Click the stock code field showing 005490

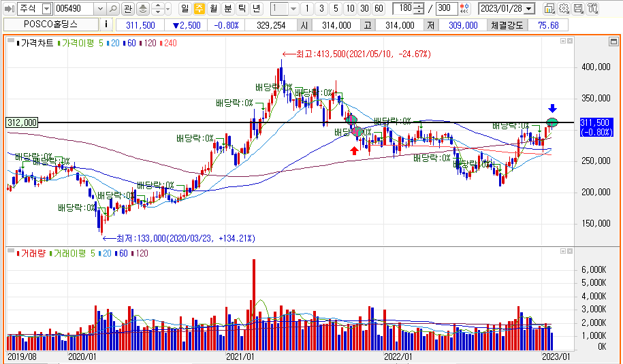(x=74, y=8)
